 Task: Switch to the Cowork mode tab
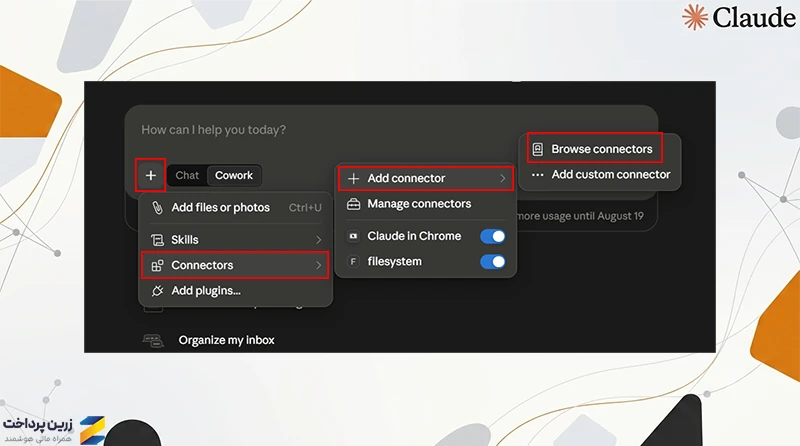click(x=234, y=176)
